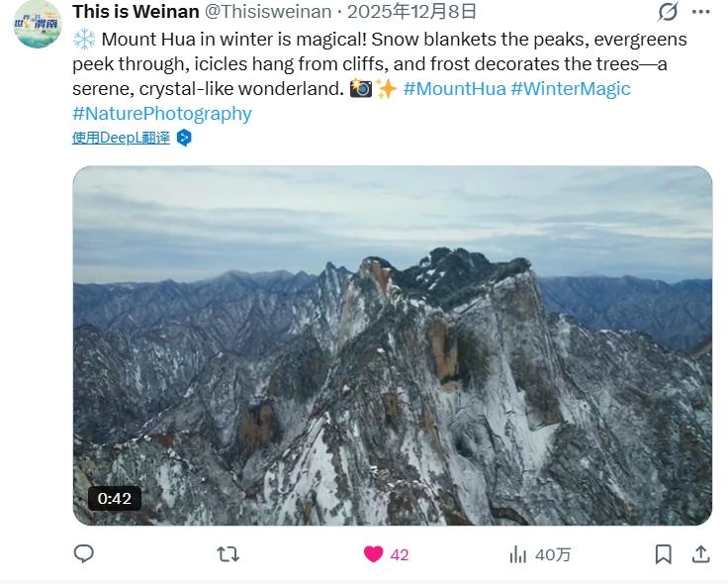Play the Mount Hua video

(x=393, y=345)
